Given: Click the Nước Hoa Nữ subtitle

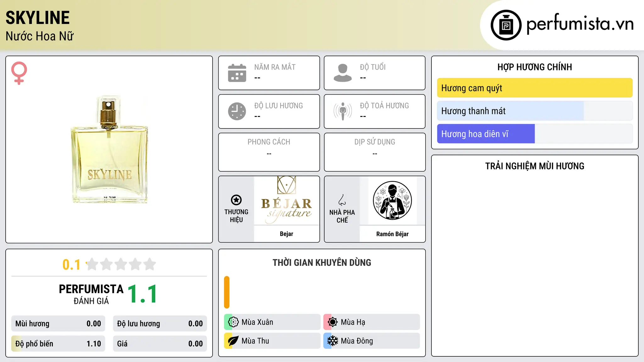Looking at the screenshot, I should pos(40,36).
